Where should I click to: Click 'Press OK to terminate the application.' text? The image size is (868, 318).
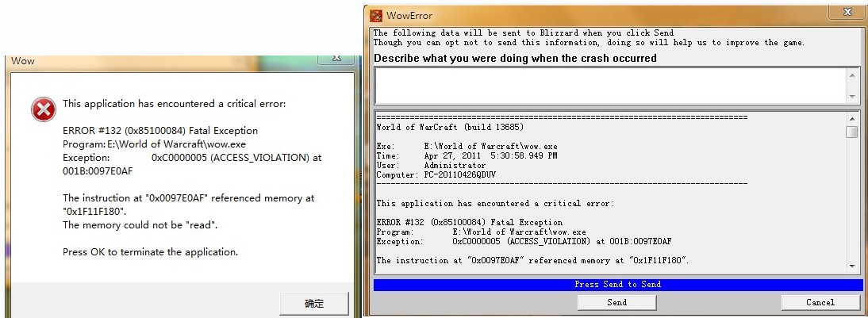coord(150,252)
